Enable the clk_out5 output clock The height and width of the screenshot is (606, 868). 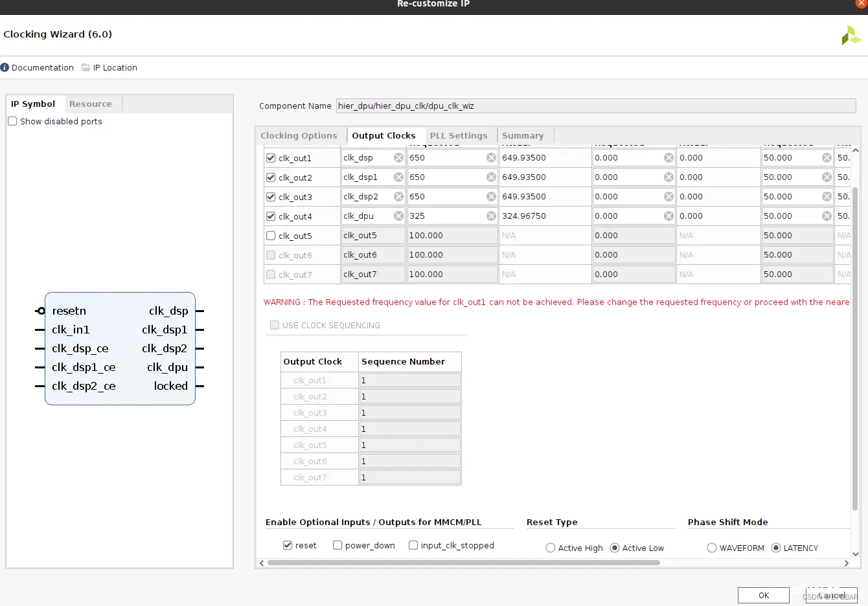pos(271,236)
